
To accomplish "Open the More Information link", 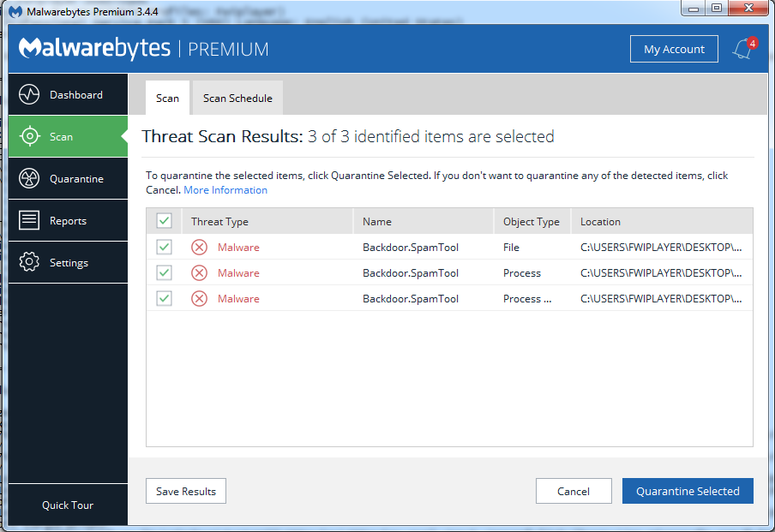I will 225,190.
